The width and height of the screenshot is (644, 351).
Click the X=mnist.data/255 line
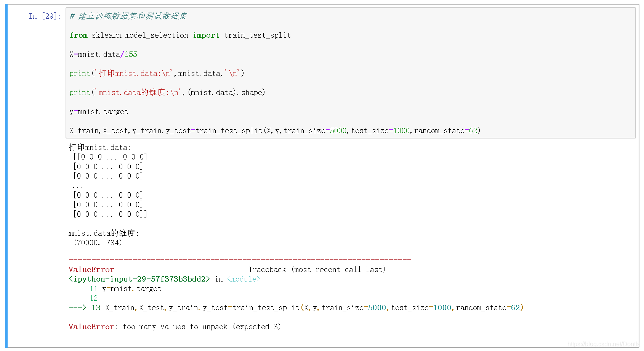point(103,55)
